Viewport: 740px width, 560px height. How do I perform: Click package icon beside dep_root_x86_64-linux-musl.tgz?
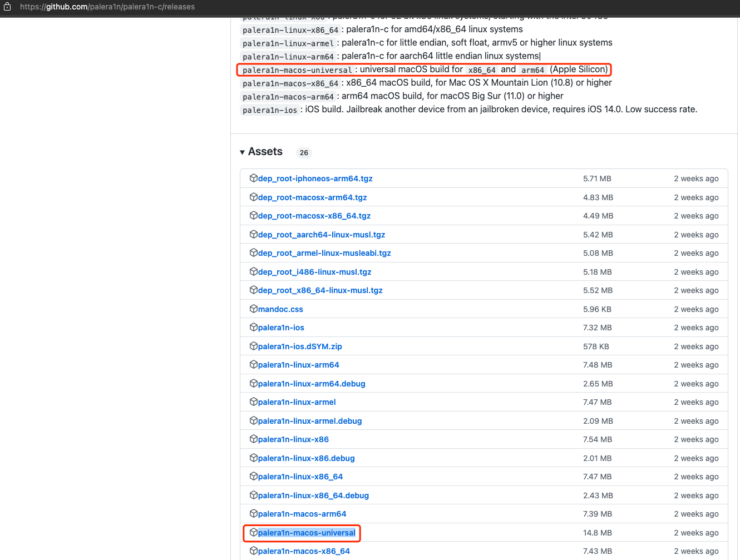tap(254, 290)
